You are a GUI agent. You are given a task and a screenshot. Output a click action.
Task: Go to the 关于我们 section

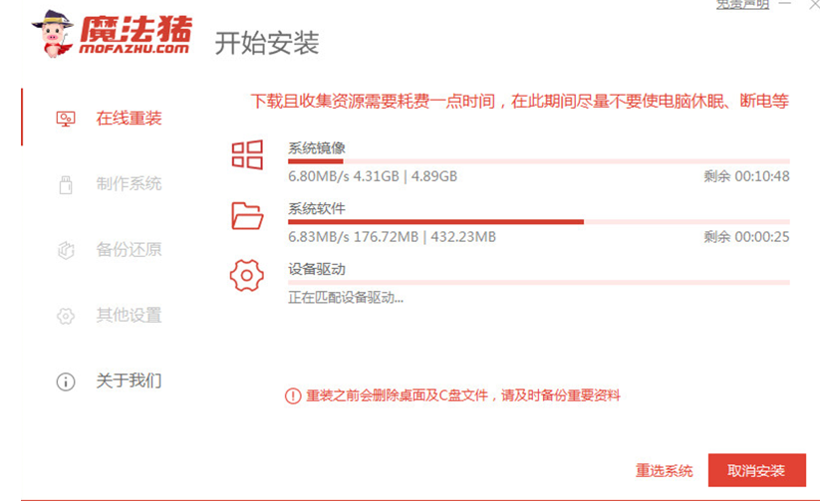click(129, 381)
